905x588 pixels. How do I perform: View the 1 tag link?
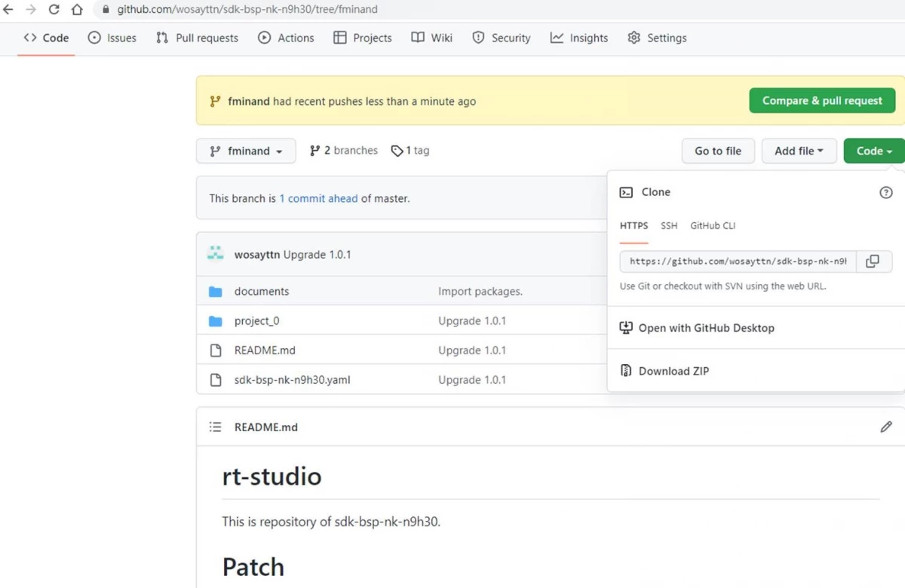coord(410,151)
